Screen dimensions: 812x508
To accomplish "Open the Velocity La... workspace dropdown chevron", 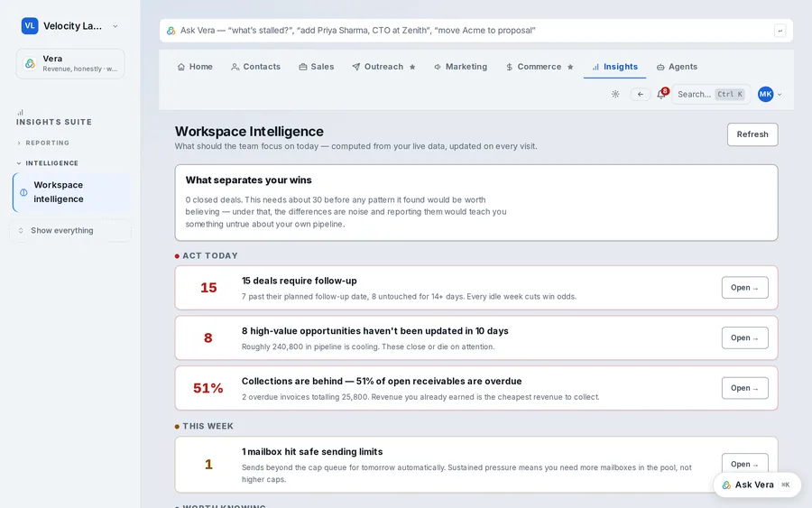I will [x=115, y=26].
